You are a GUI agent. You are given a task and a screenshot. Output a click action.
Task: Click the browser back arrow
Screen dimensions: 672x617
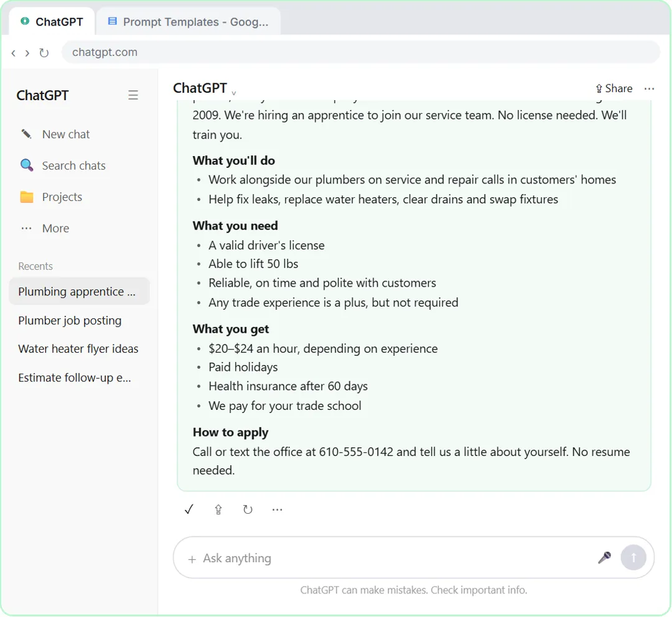pyautogui.click(x=13, y=53)
